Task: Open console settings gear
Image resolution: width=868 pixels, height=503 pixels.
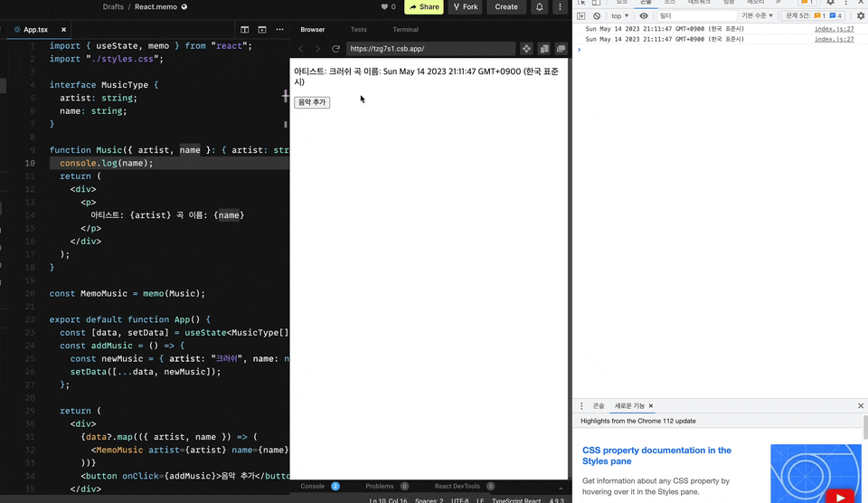Action: [861, 16]
